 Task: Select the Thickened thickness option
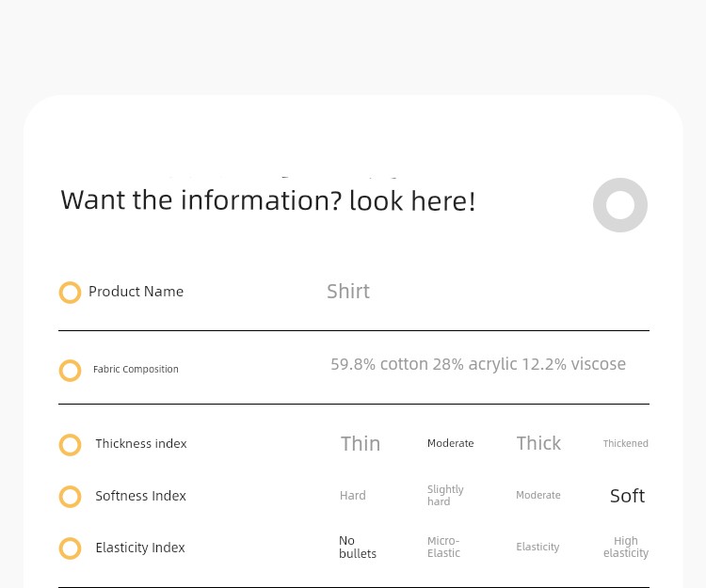click(625, 443)
